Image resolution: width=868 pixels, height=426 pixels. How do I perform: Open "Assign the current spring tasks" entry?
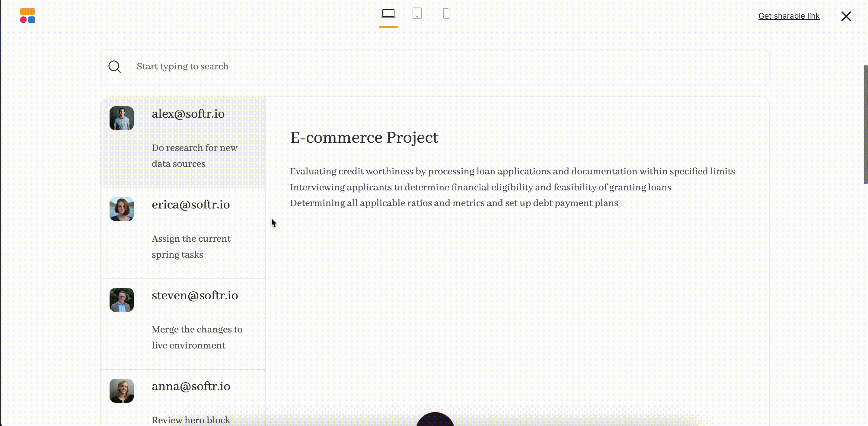[191, 246]
